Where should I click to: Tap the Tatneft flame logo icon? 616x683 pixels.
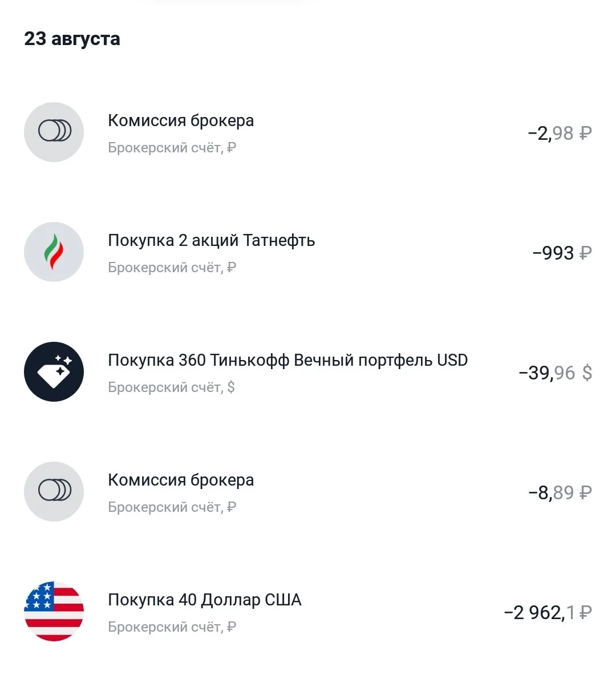(x=54, y=252)
